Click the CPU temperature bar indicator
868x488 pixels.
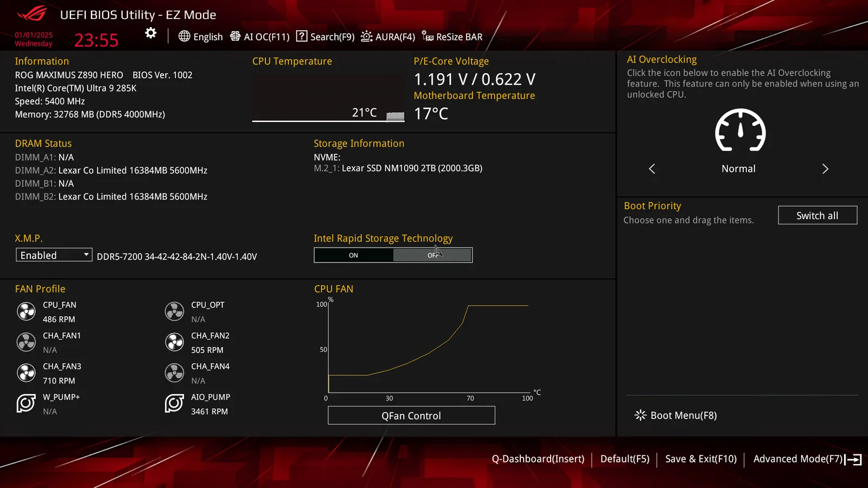[x=395, y=116]
